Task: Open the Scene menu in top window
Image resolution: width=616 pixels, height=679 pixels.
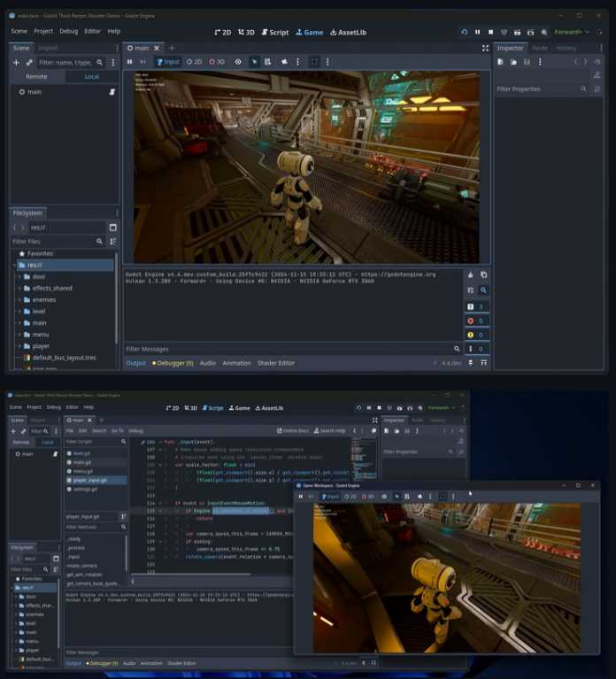Action: (x=19, y=31)
